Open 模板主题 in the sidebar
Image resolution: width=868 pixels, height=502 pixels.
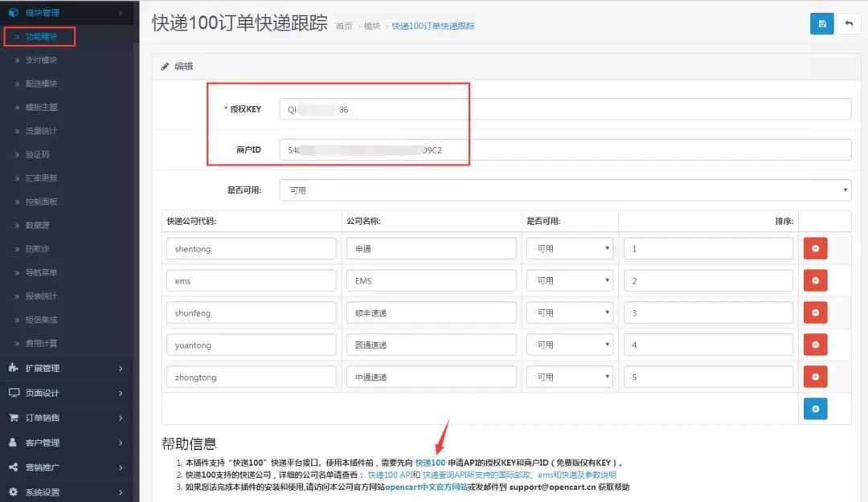pyautogui.click(x=42, y=108)
